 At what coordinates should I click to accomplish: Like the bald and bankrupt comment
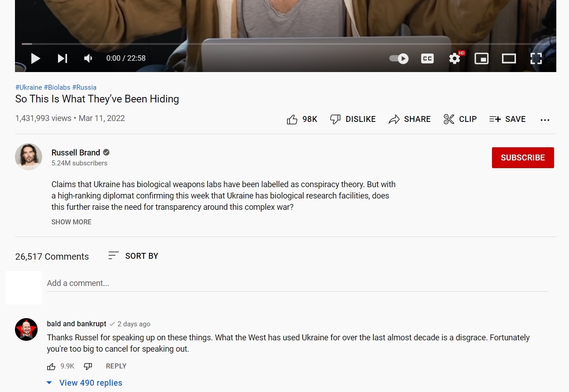click(51, 366)
